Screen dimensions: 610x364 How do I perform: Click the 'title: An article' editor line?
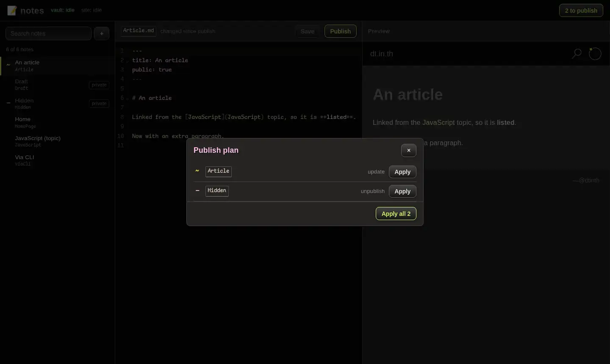[160, 61]
